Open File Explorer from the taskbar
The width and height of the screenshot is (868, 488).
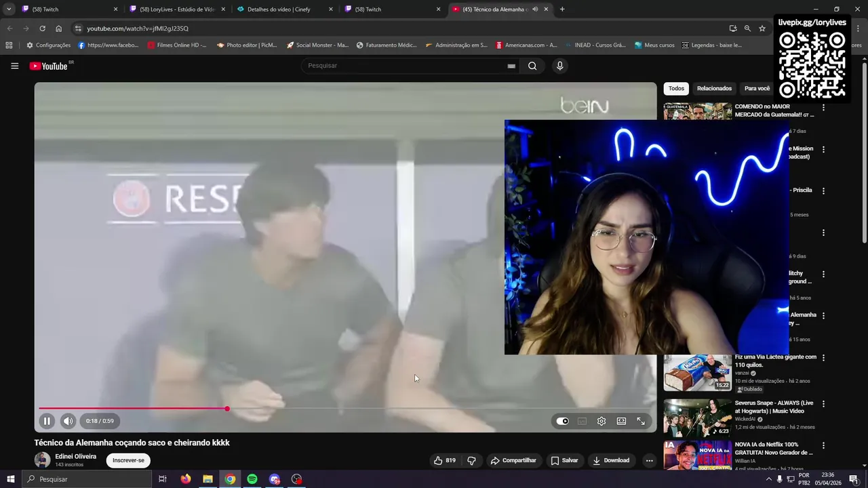click(208, 479)
